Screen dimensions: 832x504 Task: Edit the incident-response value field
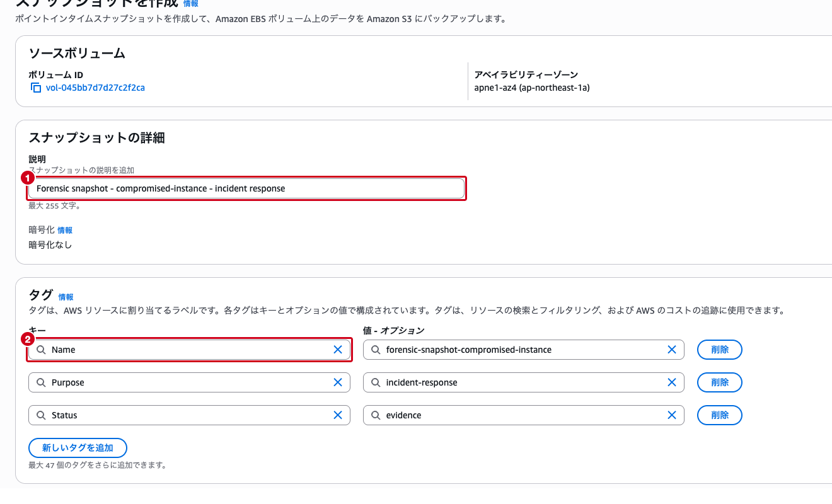[524, 382]
